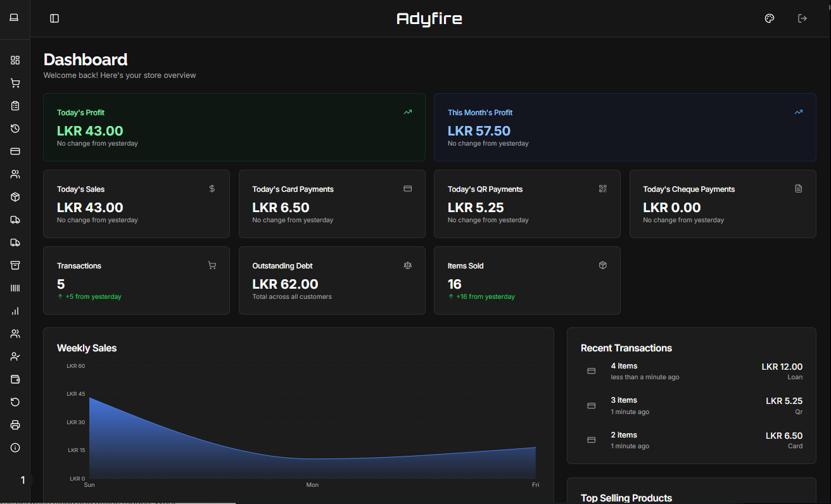Click the Adyfire logo
Screen dimensions: 831x504
click(x=429, y=18)
